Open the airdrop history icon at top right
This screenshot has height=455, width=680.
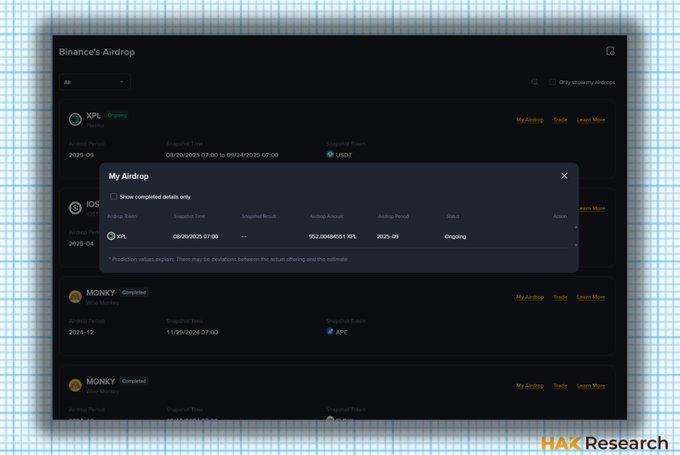click(x=610, y=51)
